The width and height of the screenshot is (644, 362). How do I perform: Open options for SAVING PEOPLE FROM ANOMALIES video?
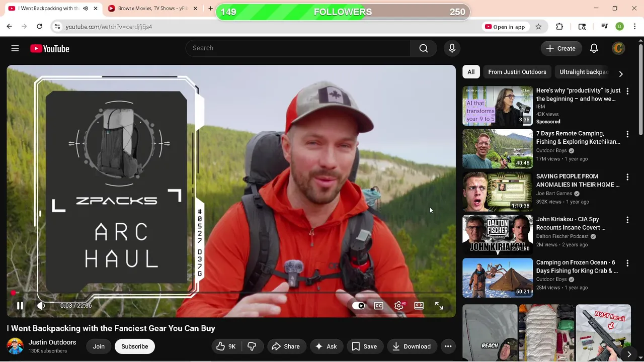[x=627, y=177]
